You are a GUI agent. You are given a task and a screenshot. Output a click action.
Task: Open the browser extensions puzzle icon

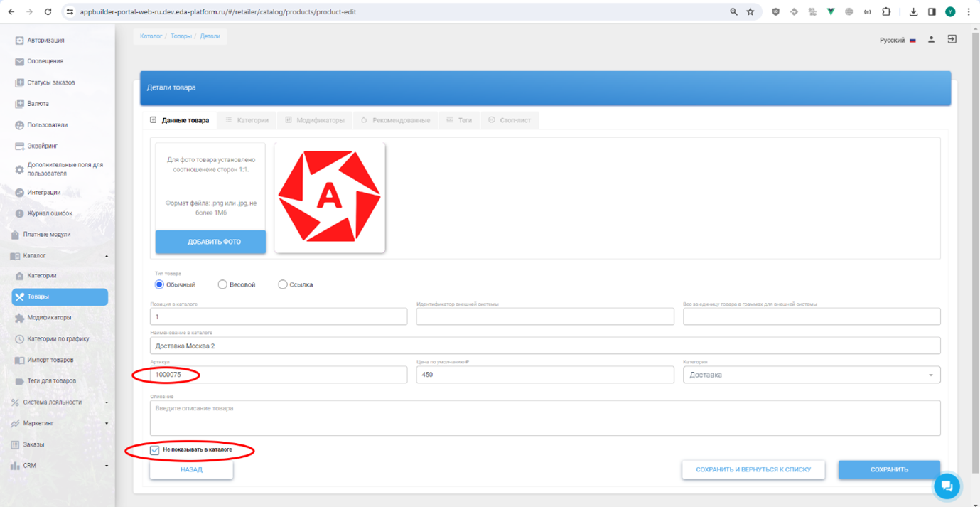tap(886, 12)
